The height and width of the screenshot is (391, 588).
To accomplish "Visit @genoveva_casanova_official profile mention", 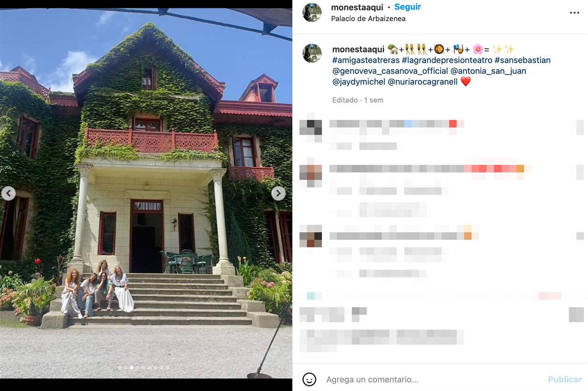I will point(390,71).
